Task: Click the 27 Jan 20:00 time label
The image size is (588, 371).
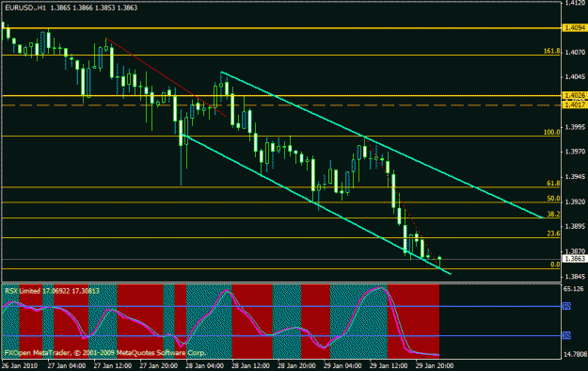Action: pos(159,365)
